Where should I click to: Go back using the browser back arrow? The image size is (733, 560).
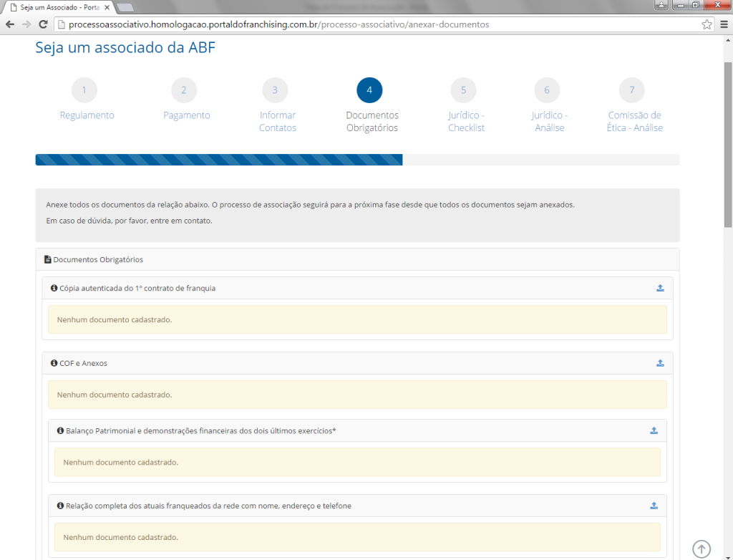[11, 24]
